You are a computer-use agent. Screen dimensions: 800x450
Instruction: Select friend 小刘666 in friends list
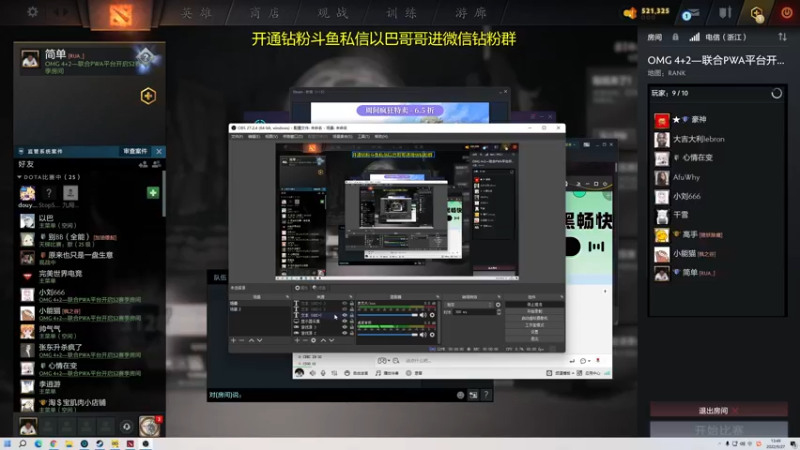coord(89,295)
